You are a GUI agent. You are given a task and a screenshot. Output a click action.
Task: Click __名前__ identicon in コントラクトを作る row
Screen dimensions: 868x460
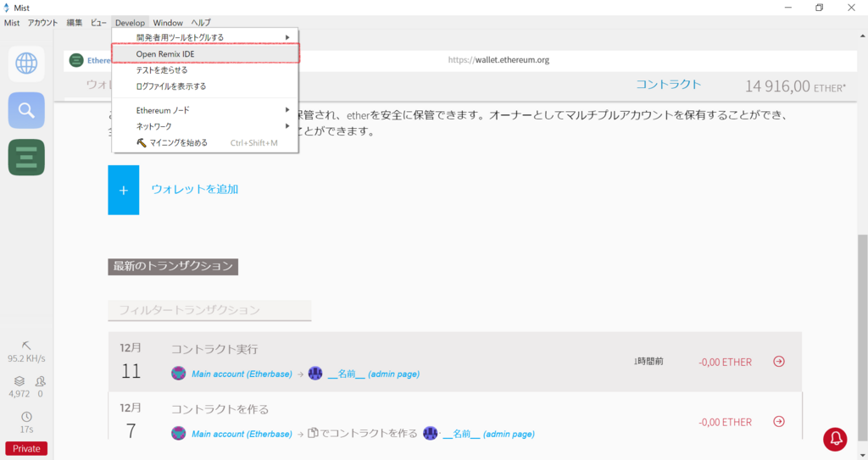coord(430,434)
